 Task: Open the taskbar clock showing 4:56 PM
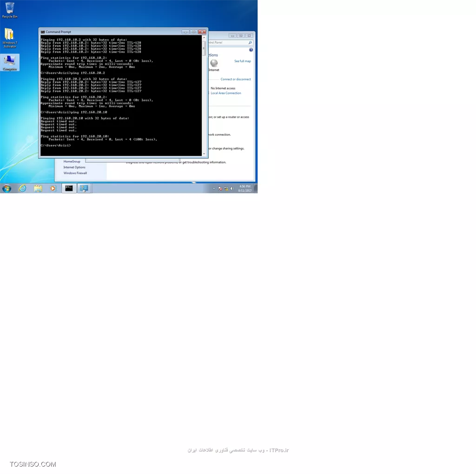pyautogui.click(x=245, y=188)
